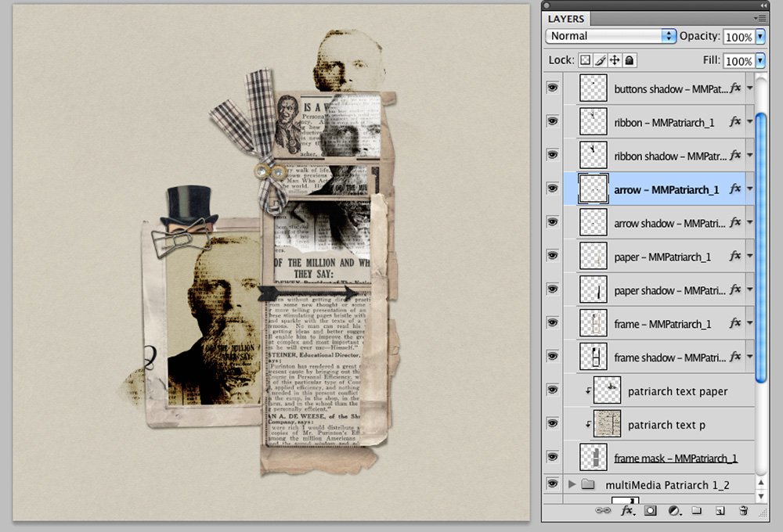Toggle visibility of frame mask layer
Viewport: 783px width, 532px height.
[x=552, y=456]
